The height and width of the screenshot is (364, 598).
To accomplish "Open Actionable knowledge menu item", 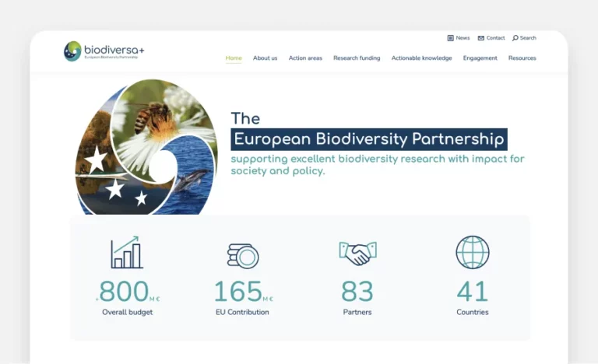I will (421, 58).
